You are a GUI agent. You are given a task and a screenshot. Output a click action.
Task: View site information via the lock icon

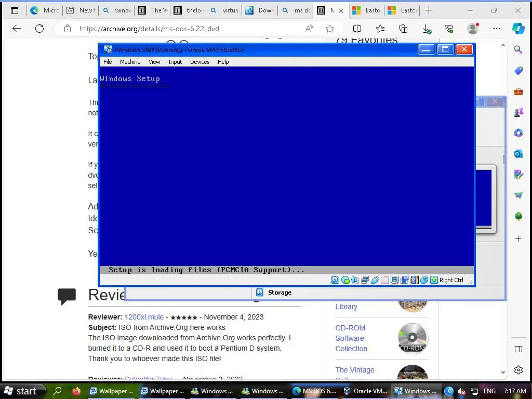(68, 29)
